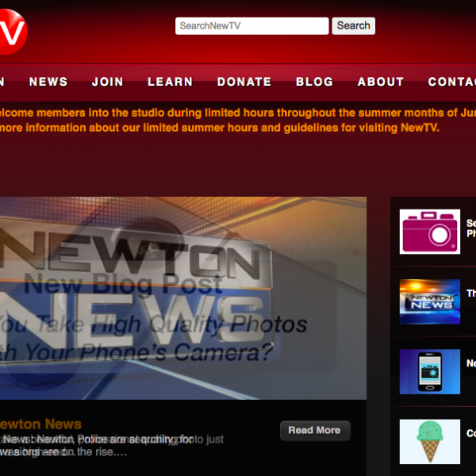Select the smartphone camera icon item
The width and height of the screenshot is (476, 476).
429,371
